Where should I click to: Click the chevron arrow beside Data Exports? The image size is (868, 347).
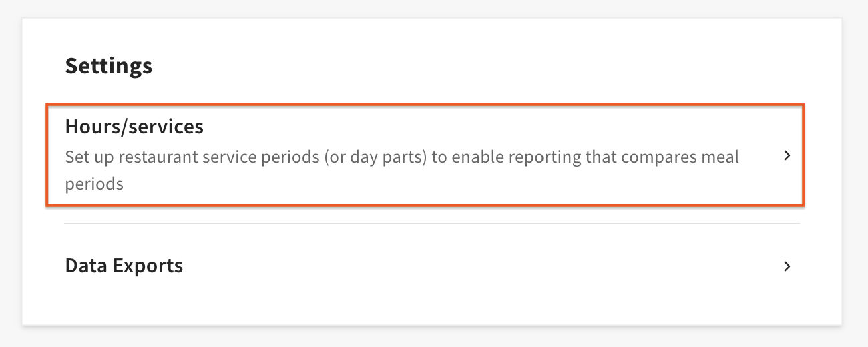pyautogui.click(x=787, y=266)
